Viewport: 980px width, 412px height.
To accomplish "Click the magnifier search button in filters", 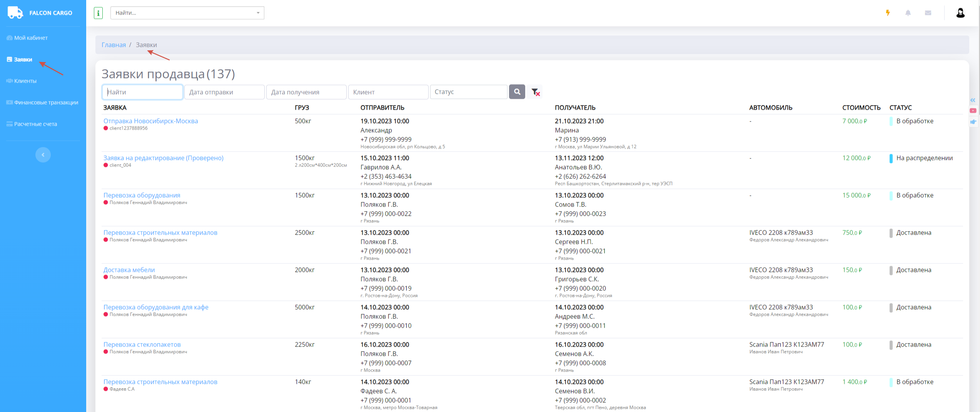I will [517, 92].
